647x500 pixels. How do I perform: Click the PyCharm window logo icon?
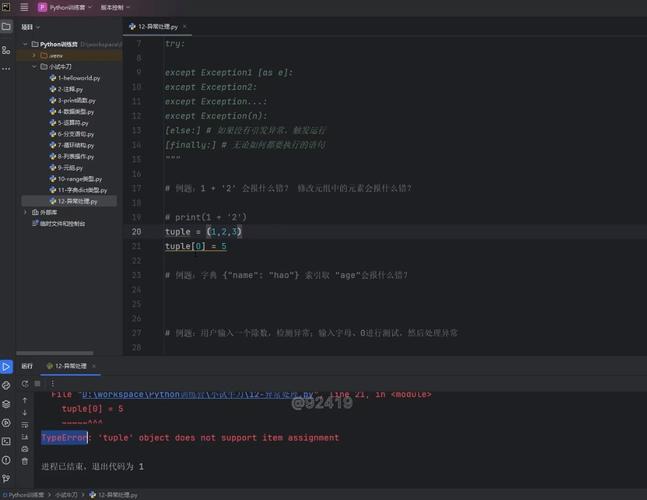pos(6,7)
